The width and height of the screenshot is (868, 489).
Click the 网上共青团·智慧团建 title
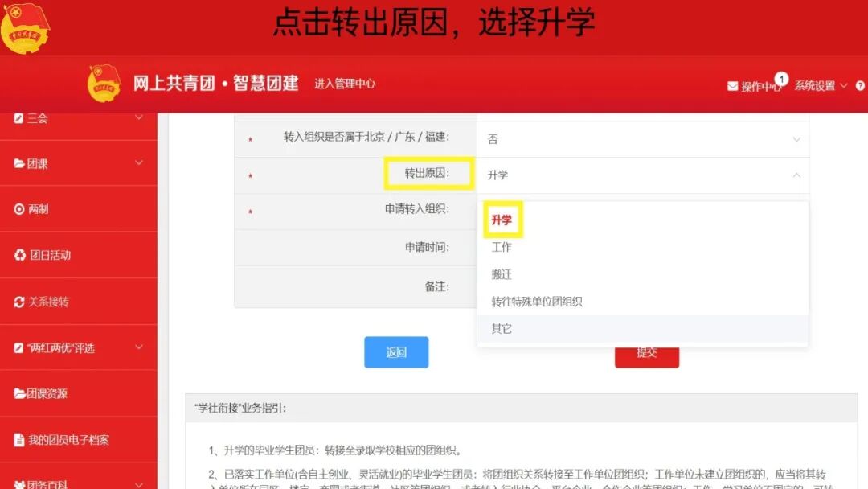point(216,83)
